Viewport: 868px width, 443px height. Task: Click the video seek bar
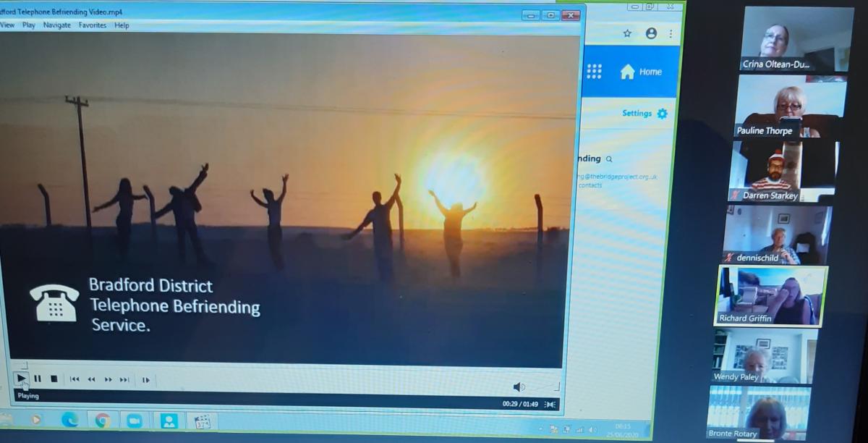pos(286,366)
